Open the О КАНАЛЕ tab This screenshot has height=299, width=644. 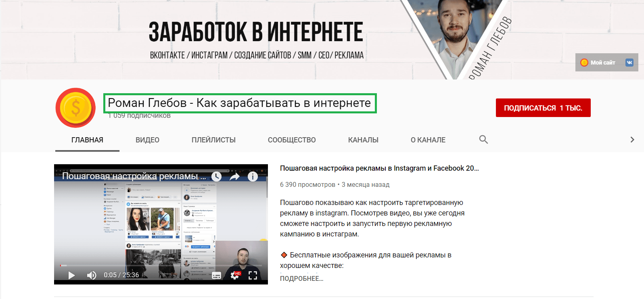tap(428, 140)
